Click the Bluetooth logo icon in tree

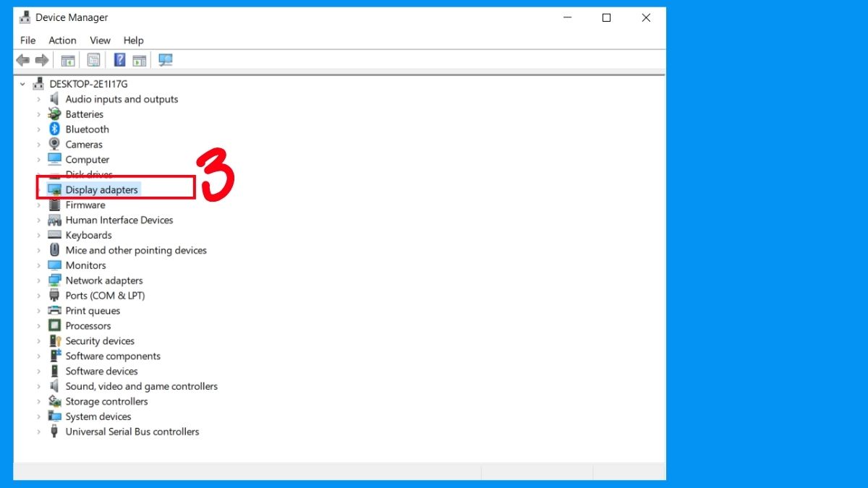pos(54,129)
